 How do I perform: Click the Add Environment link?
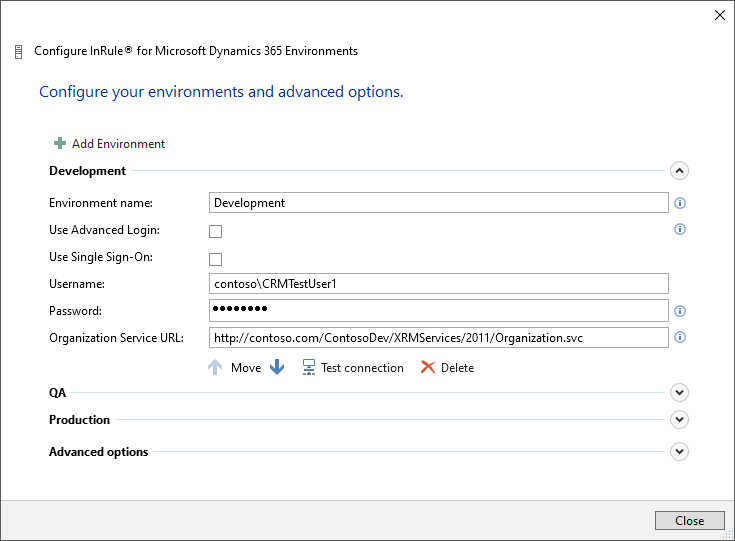coord(118,144)
